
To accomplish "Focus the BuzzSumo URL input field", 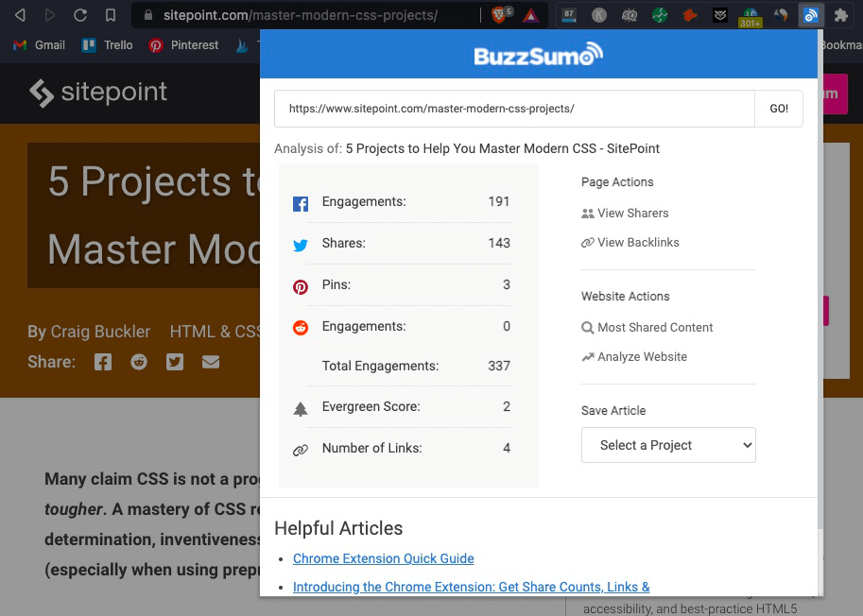I will [x=514, y=109].
